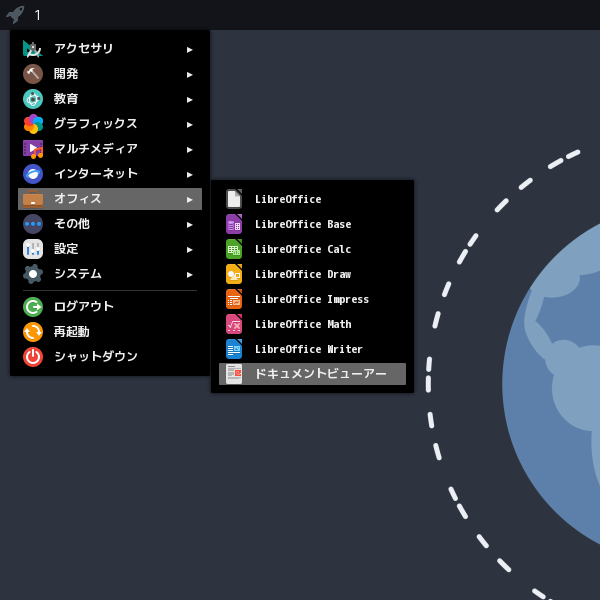Click the オフィス submenu arrow
The width and height of the screenshot is (600, 600).
coord(189,200)
